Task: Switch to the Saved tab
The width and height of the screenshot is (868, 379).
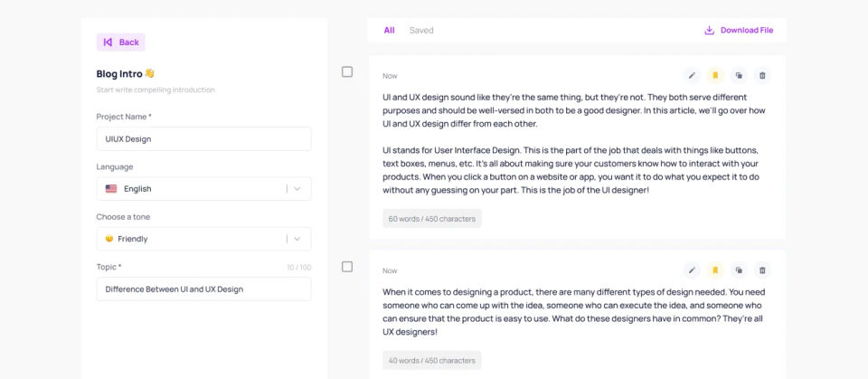Action: [421, 30]
